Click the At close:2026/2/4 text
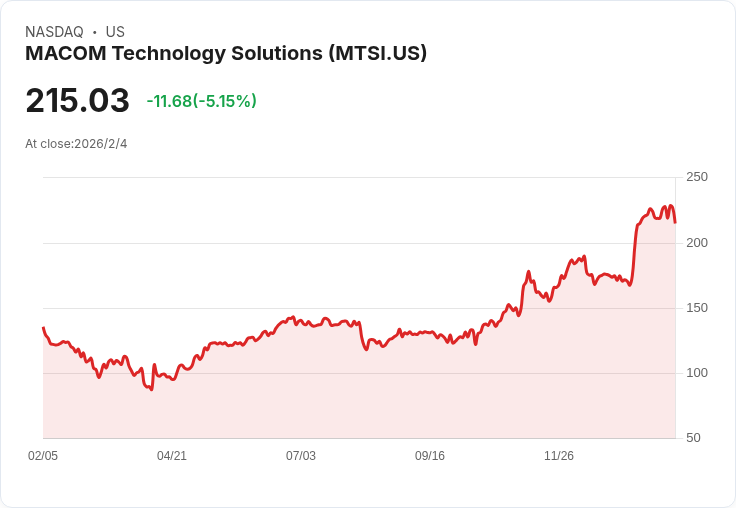This screenshot has height=508, width=736. 76,144
